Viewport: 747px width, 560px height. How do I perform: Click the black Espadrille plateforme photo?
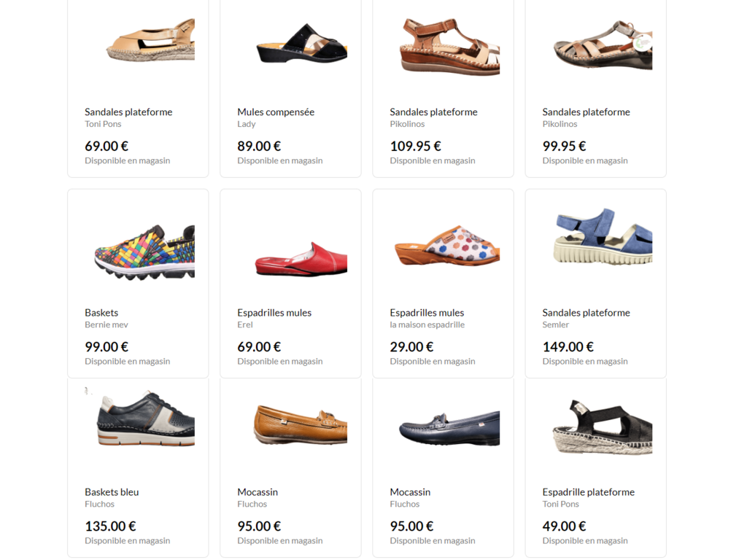click(602, 427)
